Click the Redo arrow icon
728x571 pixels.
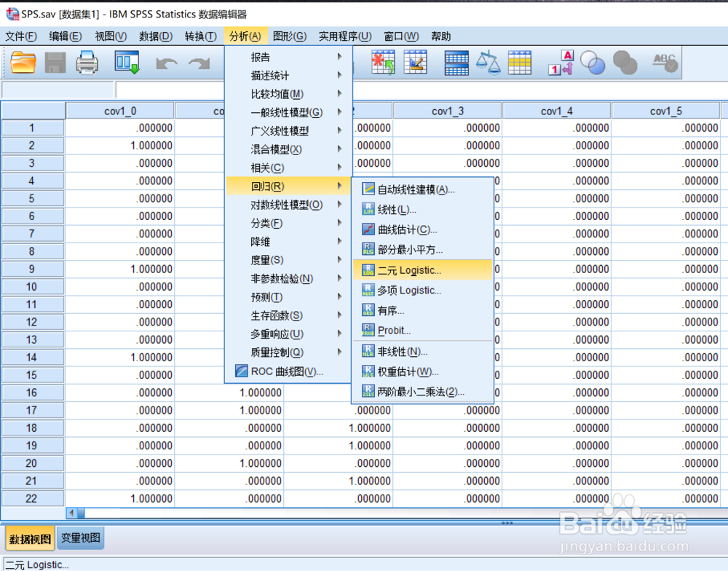point(199,63)
